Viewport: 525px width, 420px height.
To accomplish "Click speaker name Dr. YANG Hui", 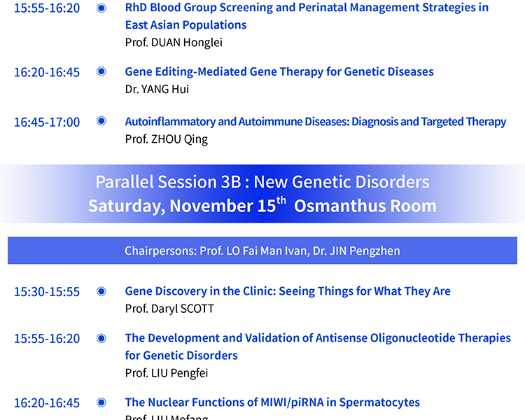I will pos(157,89).
